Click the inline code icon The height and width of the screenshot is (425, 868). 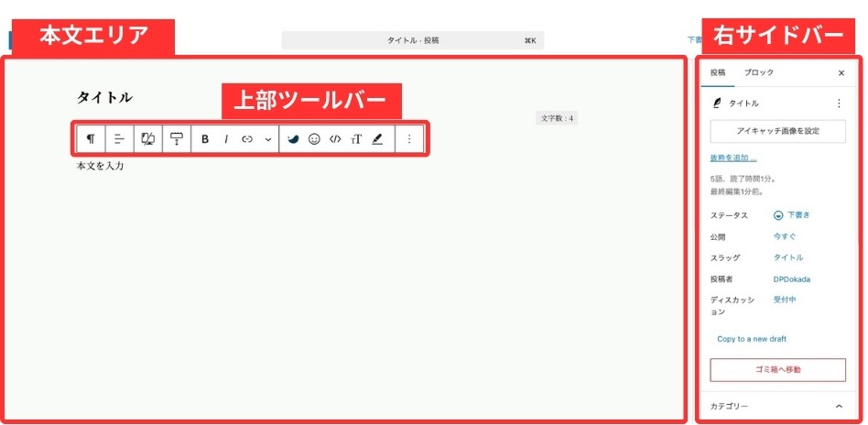(335, 139)
